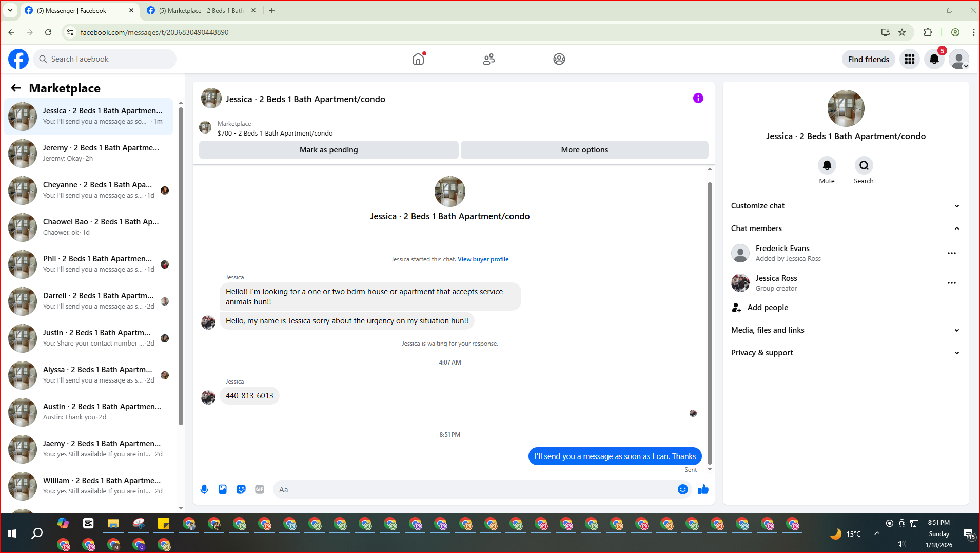Expand Media, files and links section
The image size is (980, 553).
pyautogui.click(x=846, y=330)
